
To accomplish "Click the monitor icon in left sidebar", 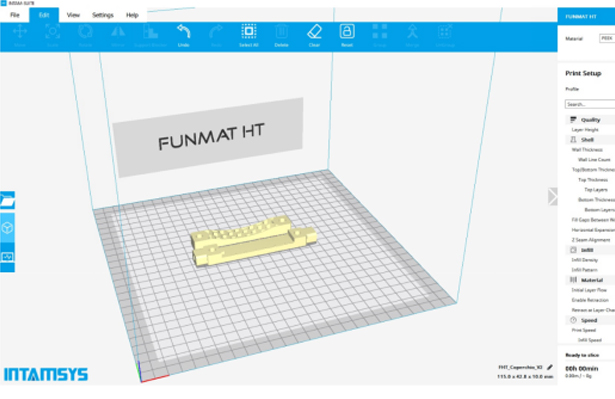I will [x=7, y=257].
